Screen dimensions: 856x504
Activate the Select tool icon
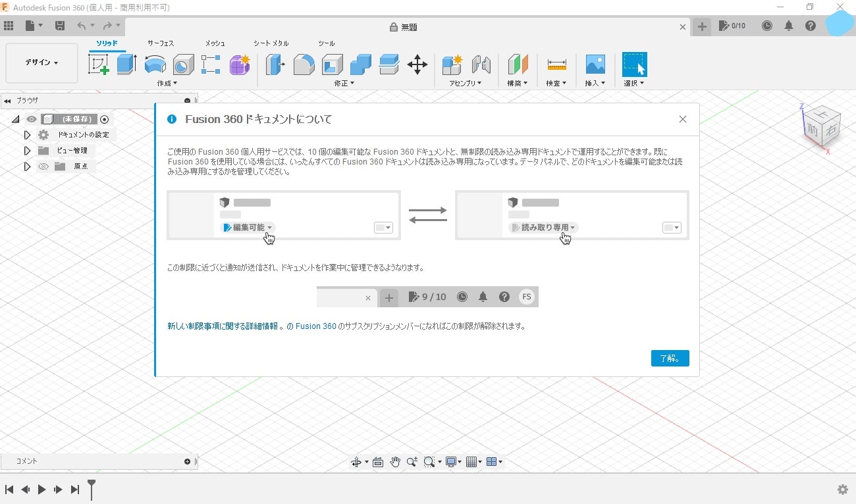635,64
